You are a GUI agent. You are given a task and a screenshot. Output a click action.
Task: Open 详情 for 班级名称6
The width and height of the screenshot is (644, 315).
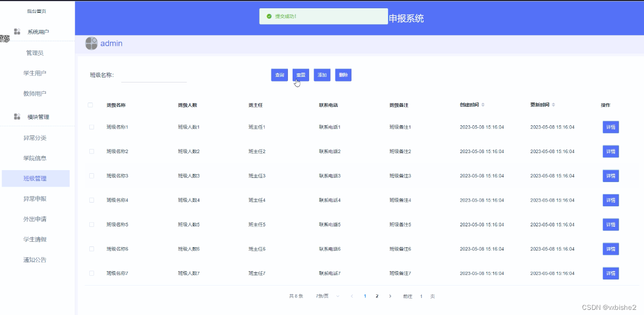click(611, 249)
